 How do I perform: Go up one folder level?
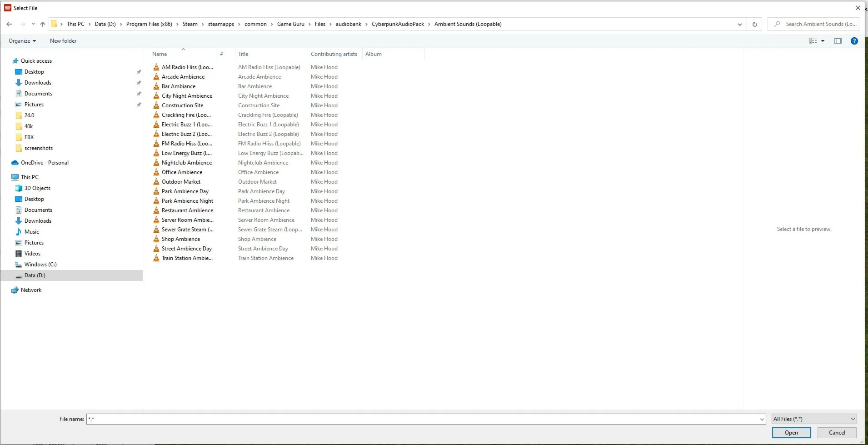43,24
